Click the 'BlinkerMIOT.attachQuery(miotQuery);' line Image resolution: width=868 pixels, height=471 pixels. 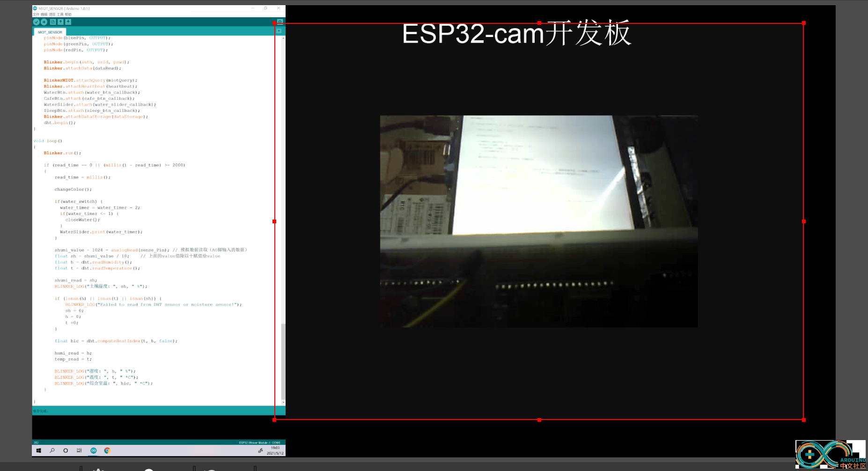(90, 81)
